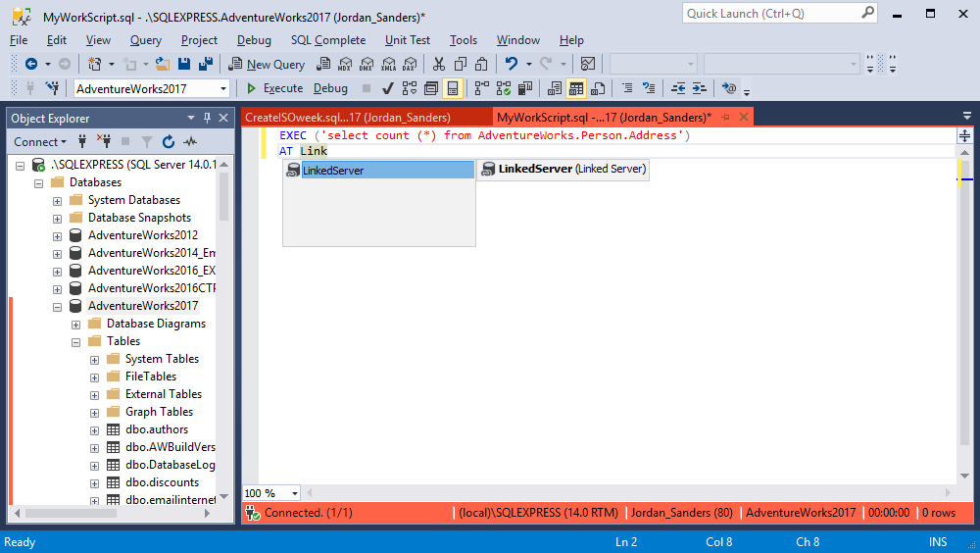
Task: Expand the AdventureWorks2012 database node
Action: 57,236
